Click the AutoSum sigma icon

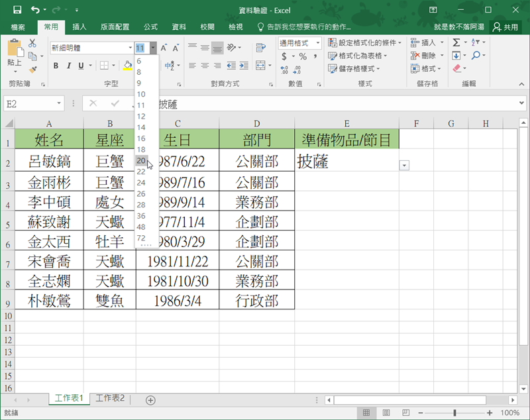(x=456, y=42)
